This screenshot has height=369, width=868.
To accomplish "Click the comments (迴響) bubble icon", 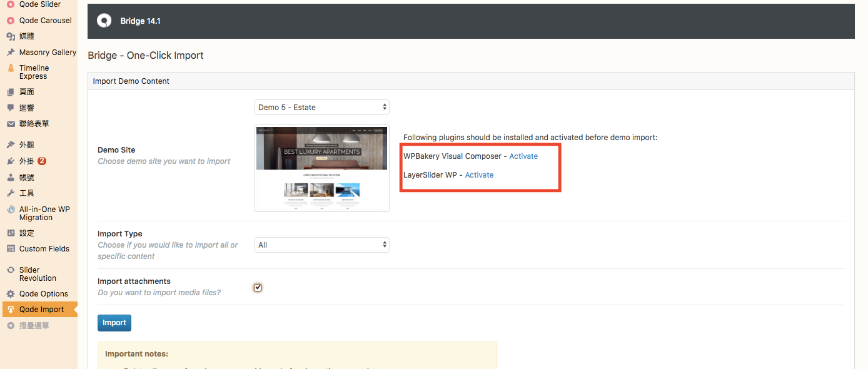I will click(11, 108).
